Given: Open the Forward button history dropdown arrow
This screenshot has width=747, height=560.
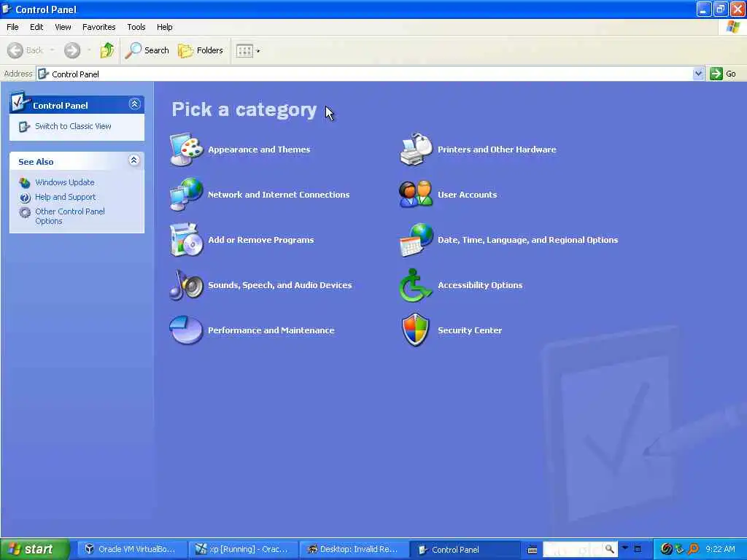Looking at the screenshot, I should coord(89,50).
